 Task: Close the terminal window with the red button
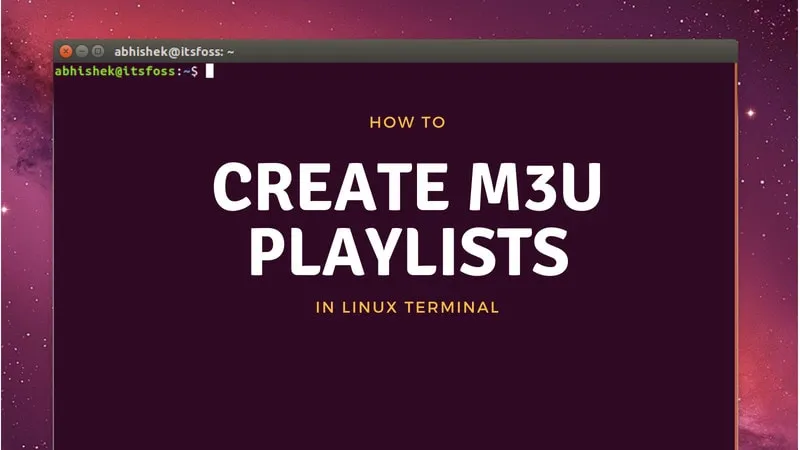(66, 51)
